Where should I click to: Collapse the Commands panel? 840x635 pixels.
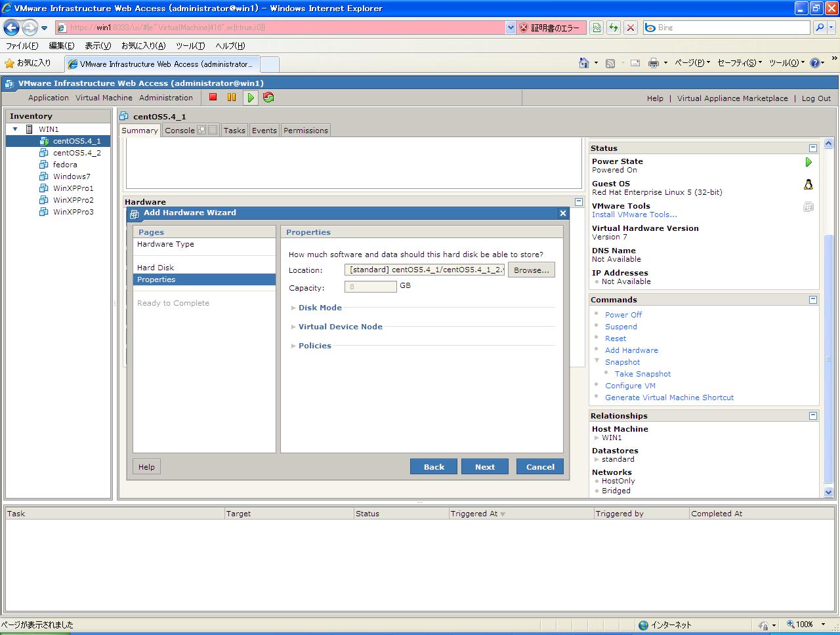pyautogui.click(x=813, y=300)
